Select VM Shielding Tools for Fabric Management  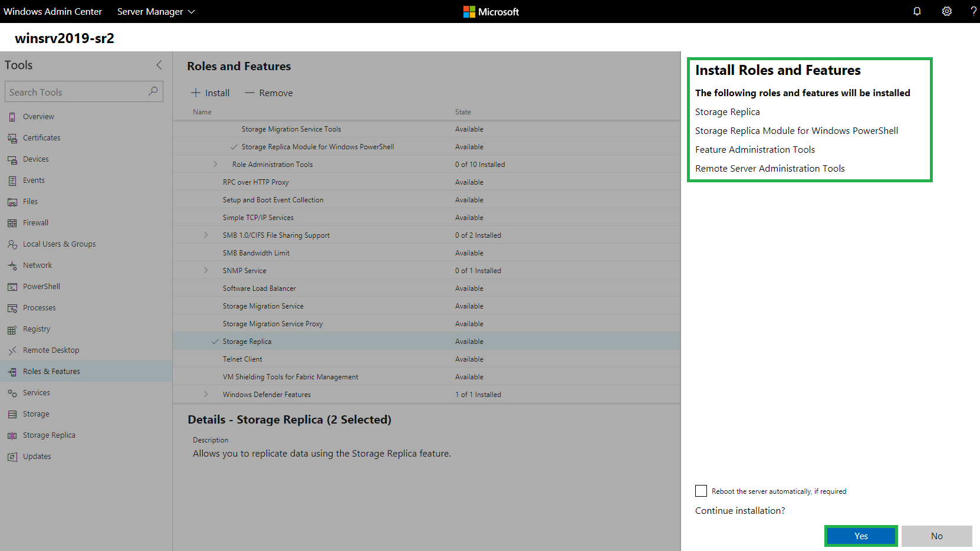click(426, 377)
